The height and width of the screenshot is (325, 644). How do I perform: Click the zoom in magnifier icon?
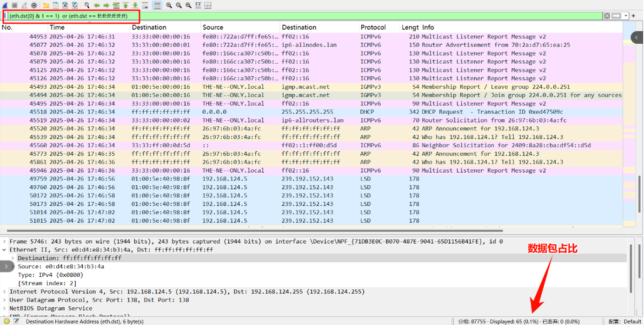169,6
